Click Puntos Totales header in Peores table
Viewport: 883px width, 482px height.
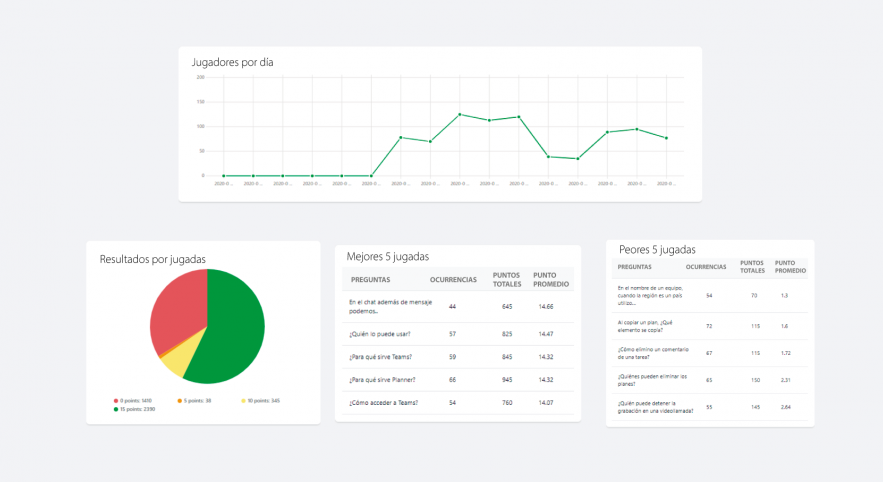pyautogui.click(x=752, y=267)
